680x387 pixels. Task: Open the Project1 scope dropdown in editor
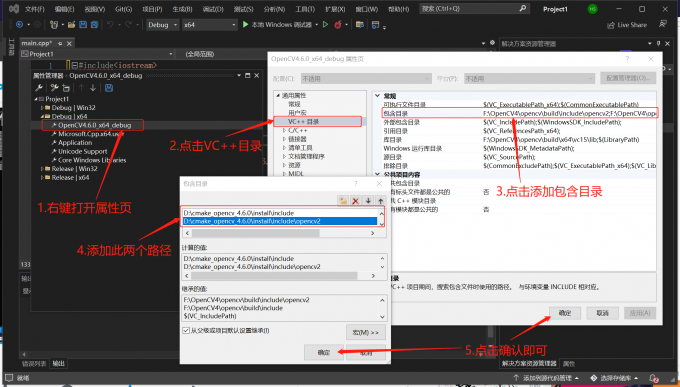pos(98,54)
